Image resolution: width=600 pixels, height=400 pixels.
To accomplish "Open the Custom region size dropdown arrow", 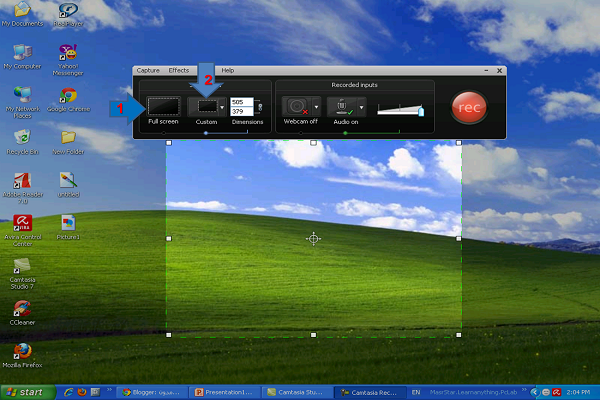I will pyautogui.click(x=222, y=107).
